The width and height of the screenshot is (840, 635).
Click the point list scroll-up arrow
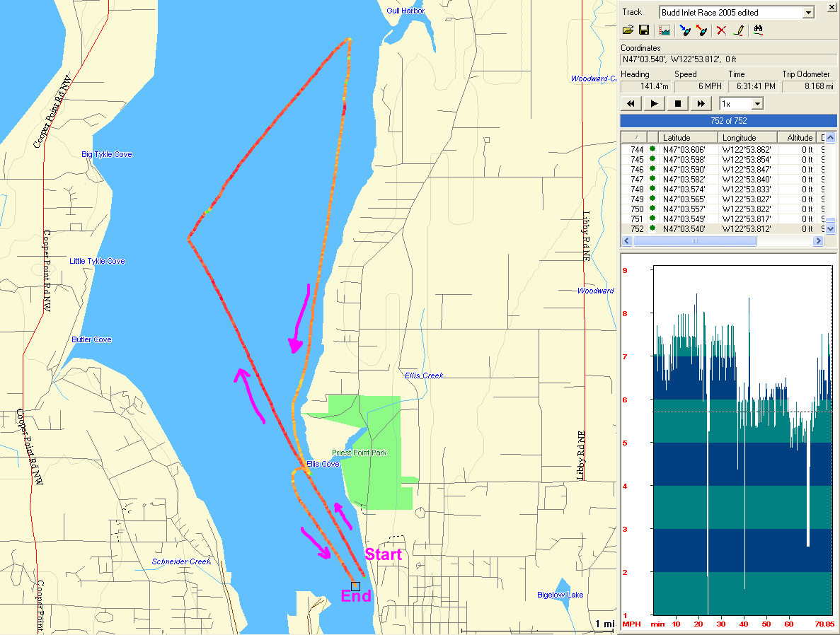coord(831,137)
